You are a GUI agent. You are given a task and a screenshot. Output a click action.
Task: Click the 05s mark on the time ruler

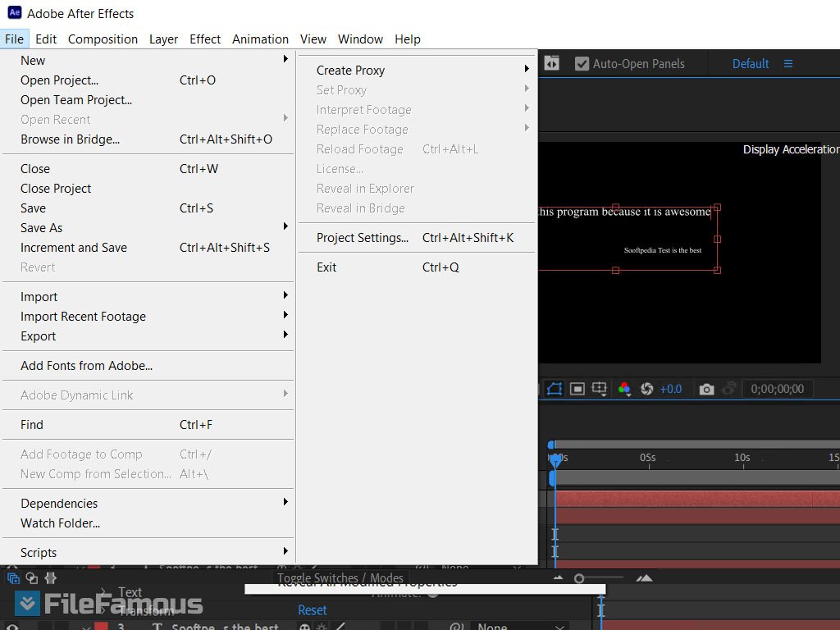click(x=648, y=458)
